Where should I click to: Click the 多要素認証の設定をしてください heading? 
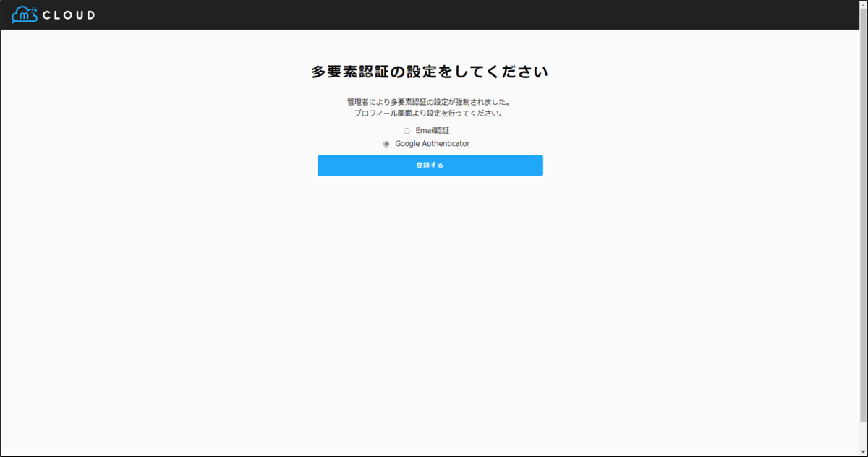(x=430, y=72)
